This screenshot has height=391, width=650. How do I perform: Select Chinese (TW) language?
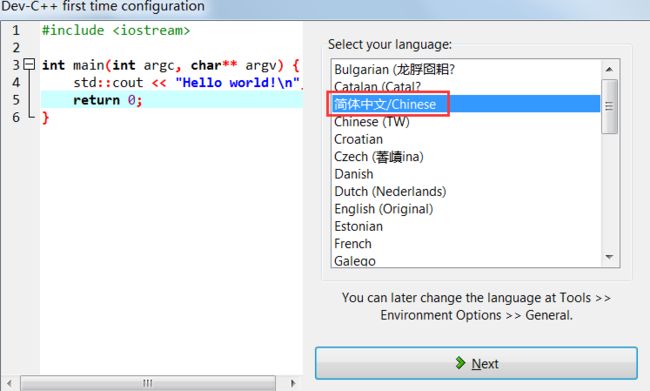tap(466, 121)
